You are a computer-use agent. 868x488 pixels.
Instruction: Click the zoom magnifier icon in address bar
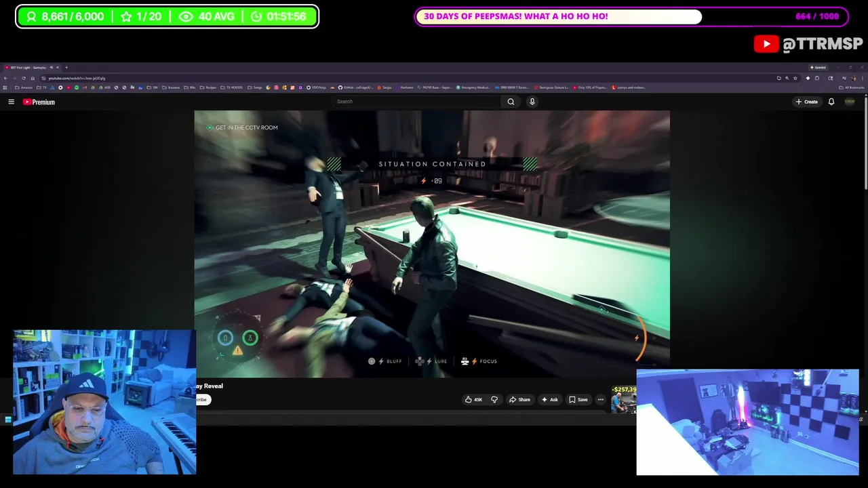pyautogui.click(x=787, y=78)
